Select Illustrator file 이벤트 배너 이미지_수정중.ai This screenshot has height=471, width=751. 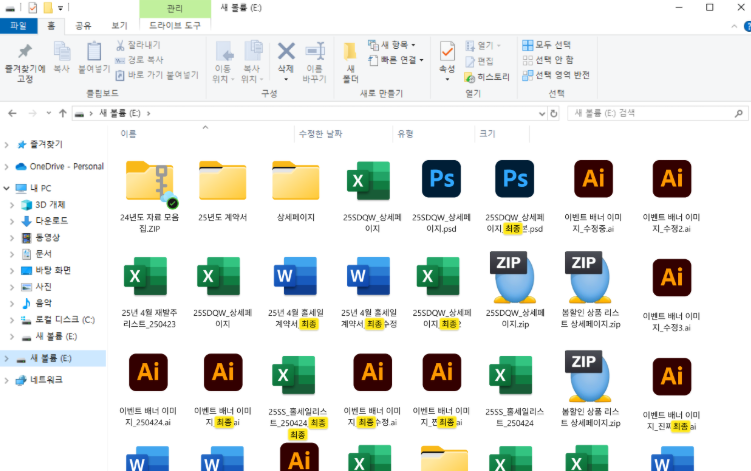click(593, 179)
